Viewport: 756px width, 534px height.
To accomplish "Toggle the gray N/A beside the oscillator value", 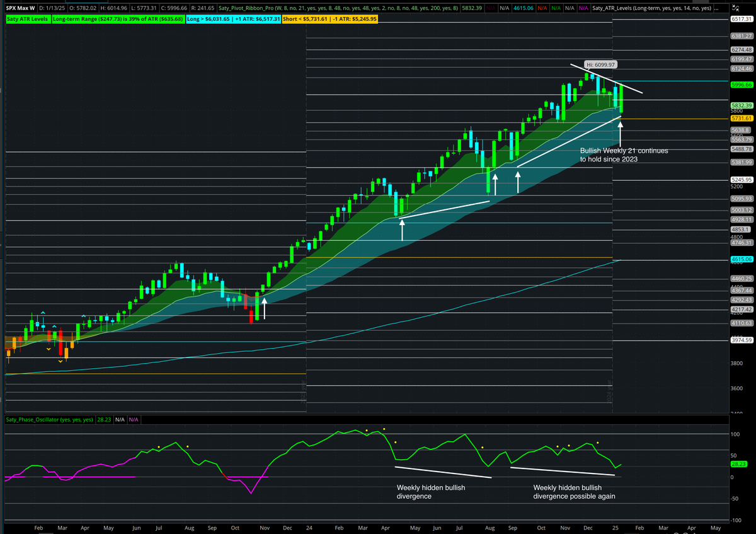I will coord(119,419).
